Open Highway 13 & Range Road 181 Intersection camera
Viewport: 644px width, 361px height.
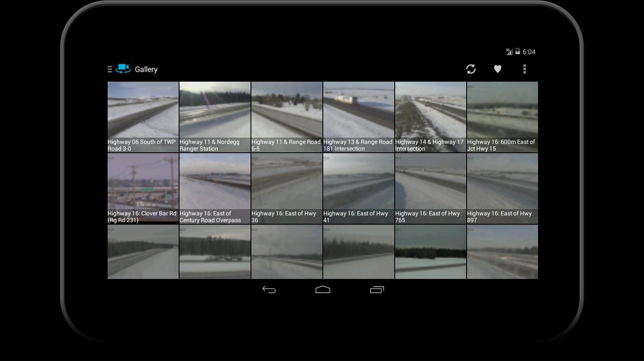(x=359, y=117)
